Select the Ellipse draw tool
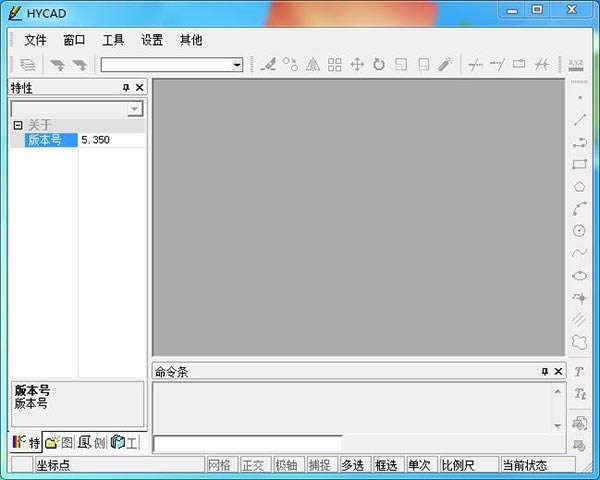Viewport: 600px width, 480px height. pyautogui.click(x=579, y=275)
